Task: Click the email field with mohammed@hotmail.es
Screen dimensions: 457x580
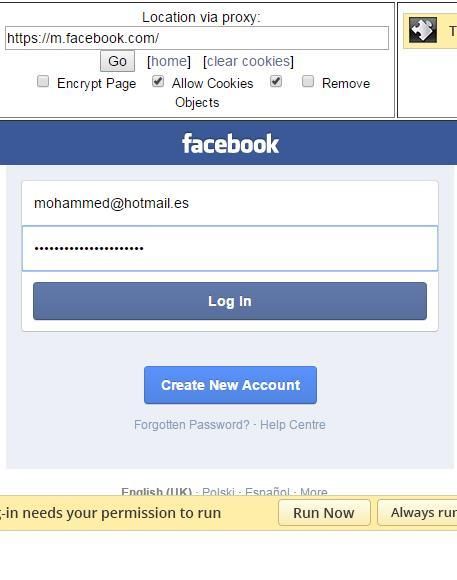Action: 230,203
